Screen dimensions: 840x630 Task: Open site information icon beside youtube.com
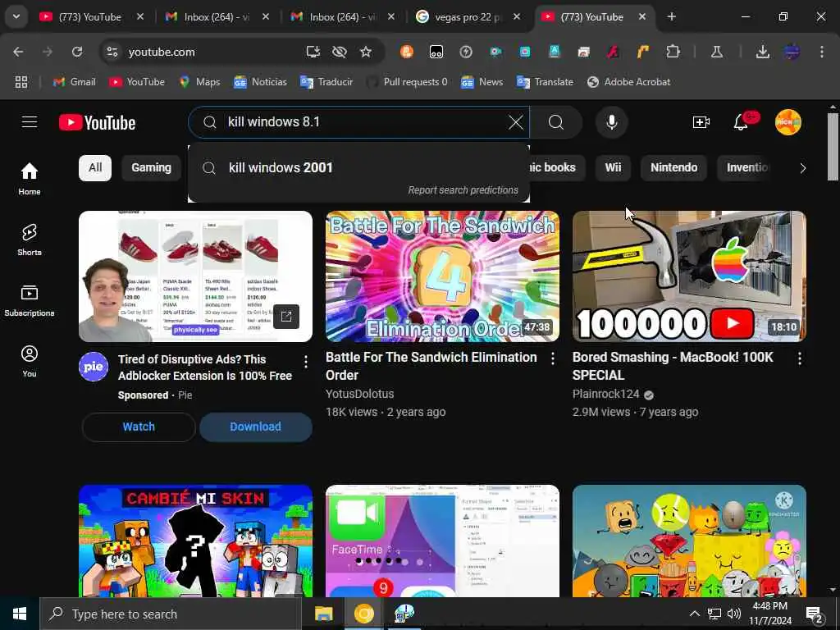tap(112, 52)
